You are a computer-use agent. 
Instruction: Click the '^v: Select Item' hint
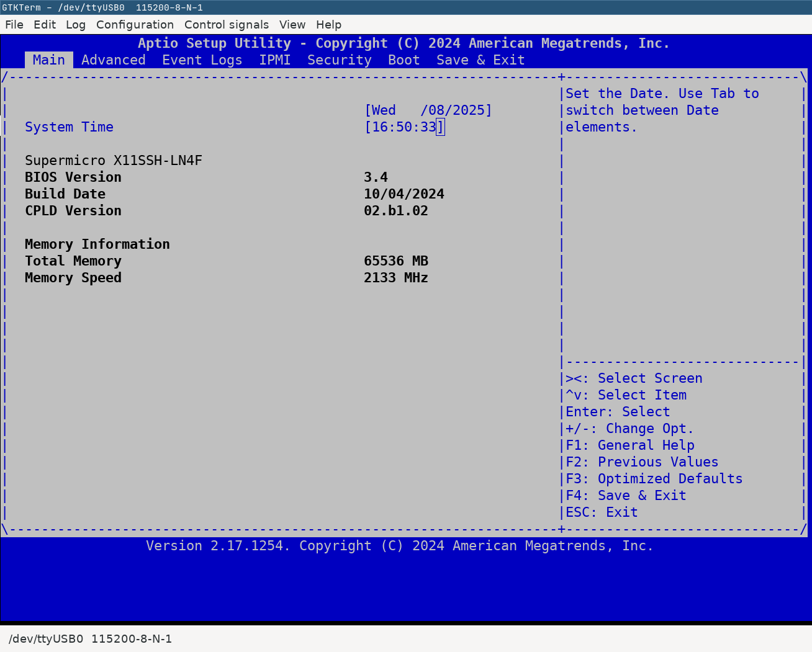tap(626, 395)
